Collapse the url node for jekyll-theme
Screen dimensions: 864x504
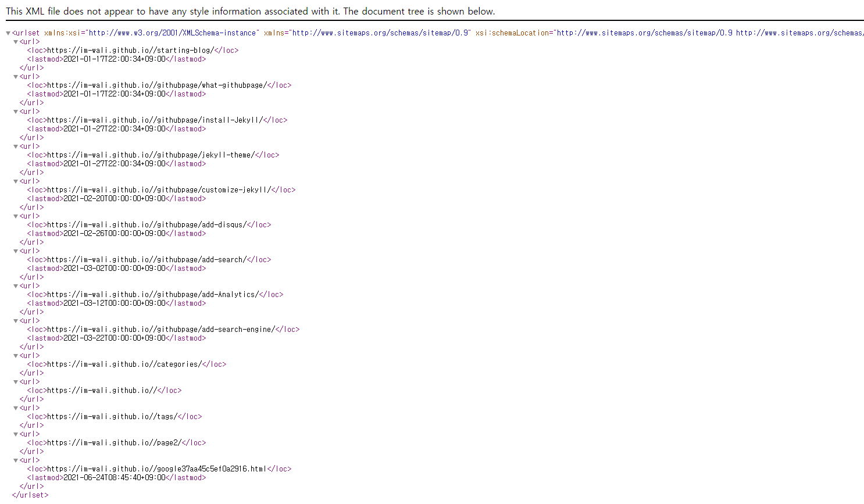(16, 146)
